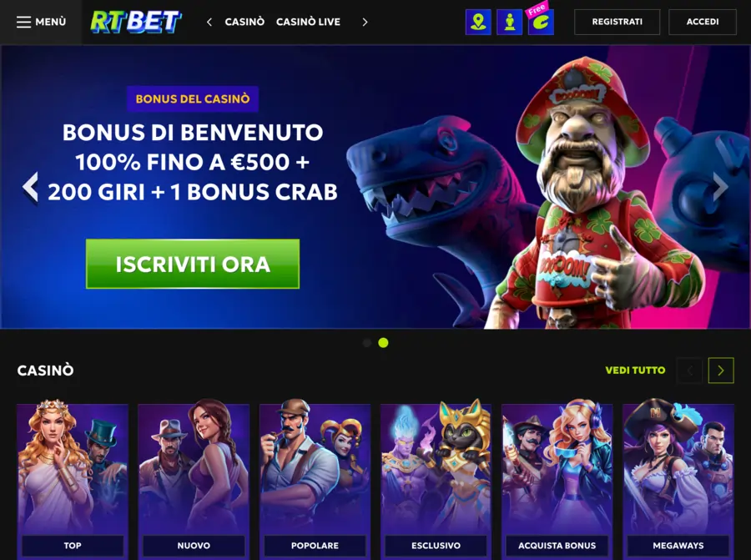Advance to next banner slide arrow
The width and height of the screenshot is (751, 560).
point(720,187)
